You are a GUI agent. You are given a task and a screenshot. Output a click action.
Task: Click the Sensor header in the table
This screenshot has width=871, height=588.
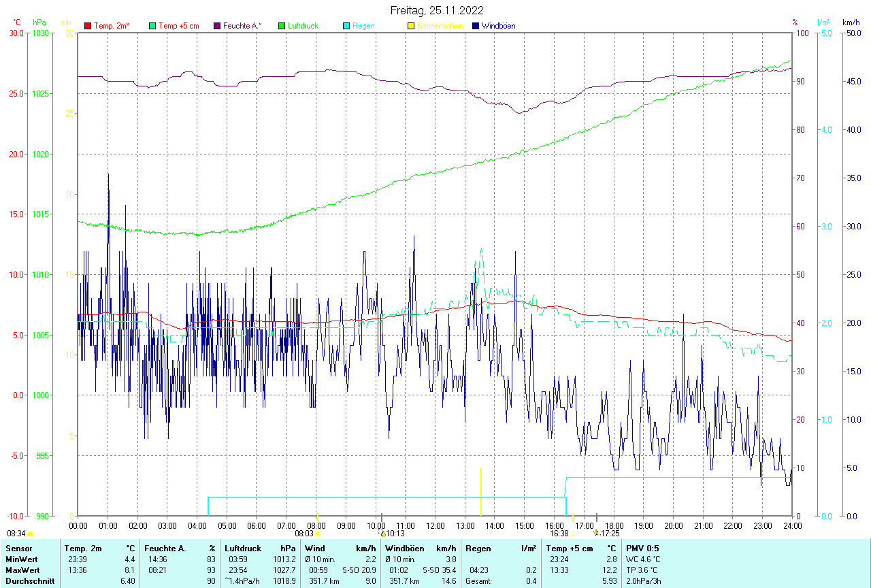(19, 549)
